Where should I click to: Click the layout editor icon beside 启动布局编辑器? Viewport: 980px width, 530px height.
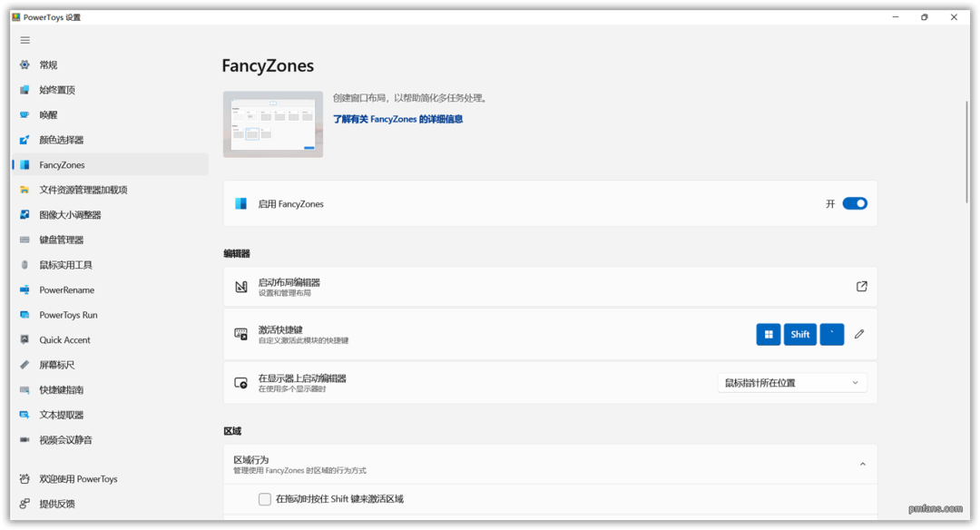coord(241,287)
